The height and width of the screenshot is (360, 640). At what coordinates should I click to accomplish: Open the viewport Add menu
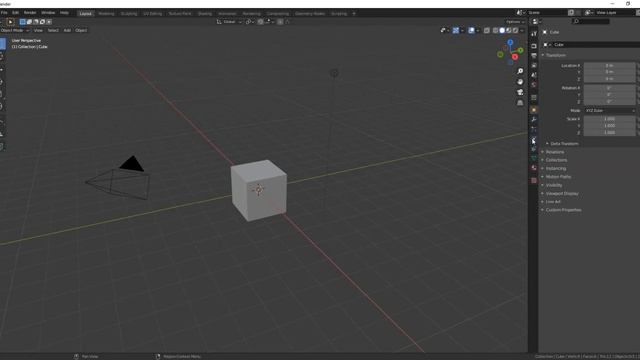[x=67, y=30]
